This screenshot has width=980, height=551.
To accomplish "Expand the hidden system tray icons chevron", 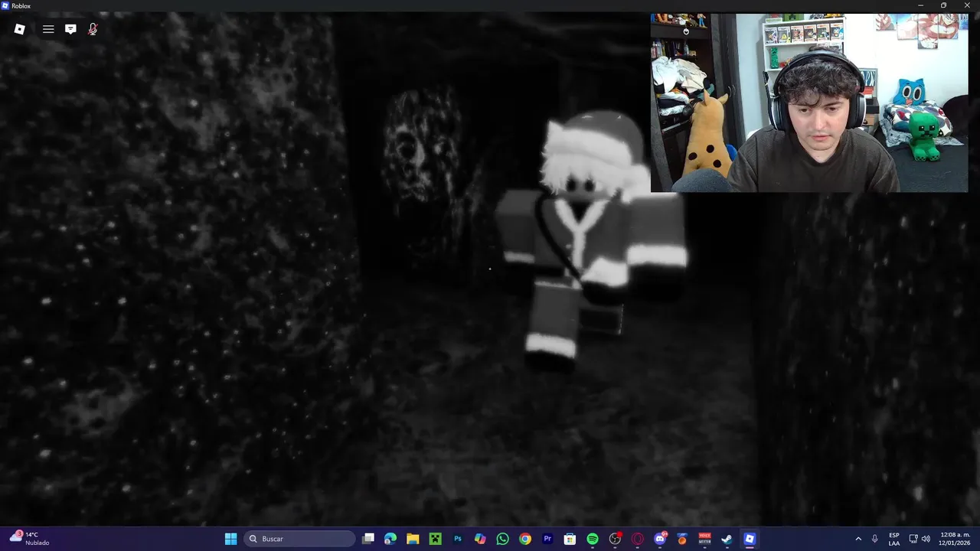I will (858, 539).
